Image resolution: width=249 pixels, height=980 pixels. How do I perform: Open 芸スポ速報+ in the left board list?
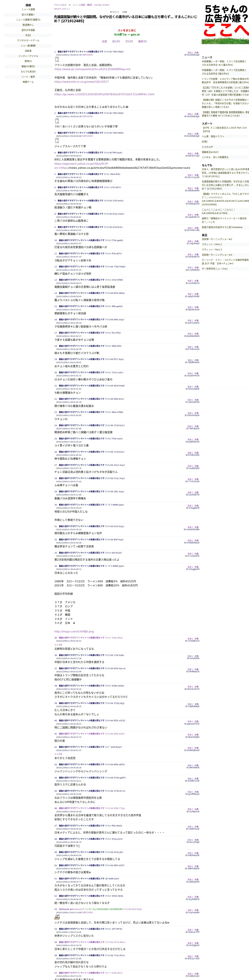pyautogui.click(x=28, y=15)
